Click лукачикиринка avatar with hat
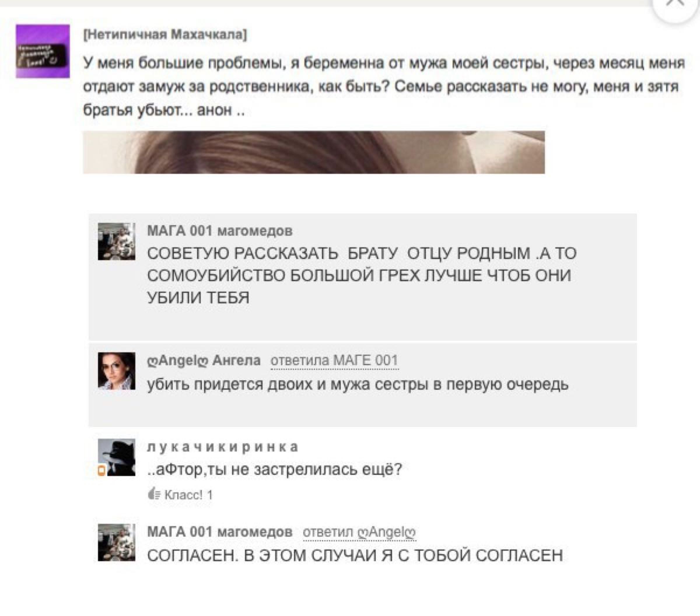This screenshot has width=700, height=616. [x=116, y=457]
